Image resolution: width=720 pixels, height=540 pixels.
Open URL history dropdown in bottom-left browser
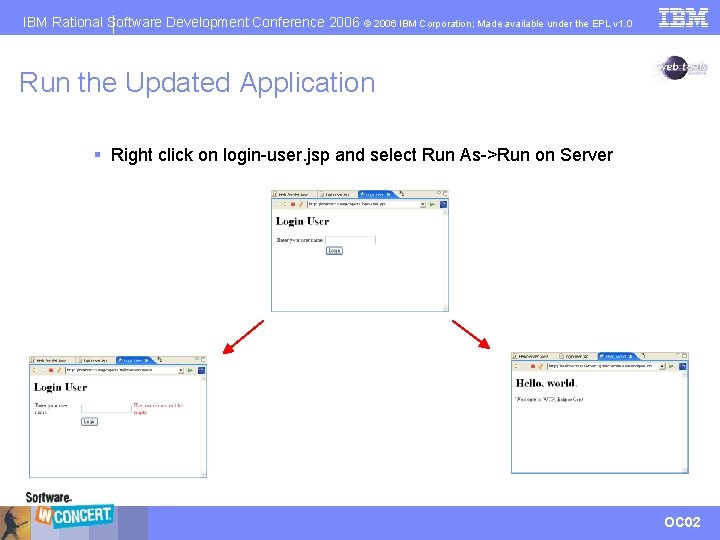[181, 370]
